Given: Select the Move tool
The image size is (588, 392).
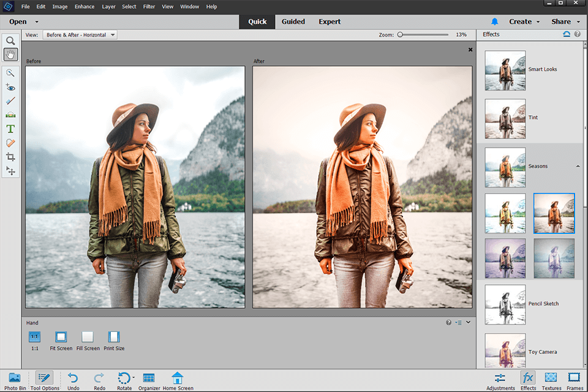Looking at the screenshot, I should (10, 170).
